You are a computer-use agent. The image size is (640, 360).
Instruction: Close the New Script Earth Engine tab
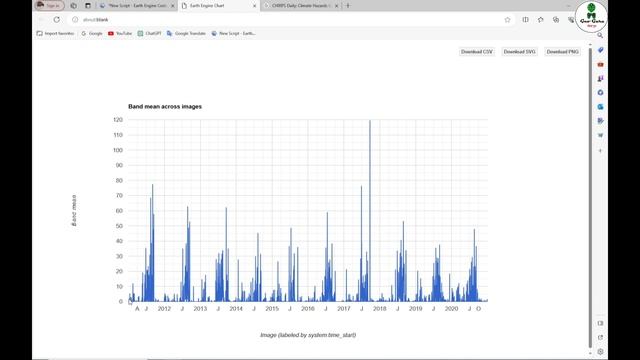[172, 6]
